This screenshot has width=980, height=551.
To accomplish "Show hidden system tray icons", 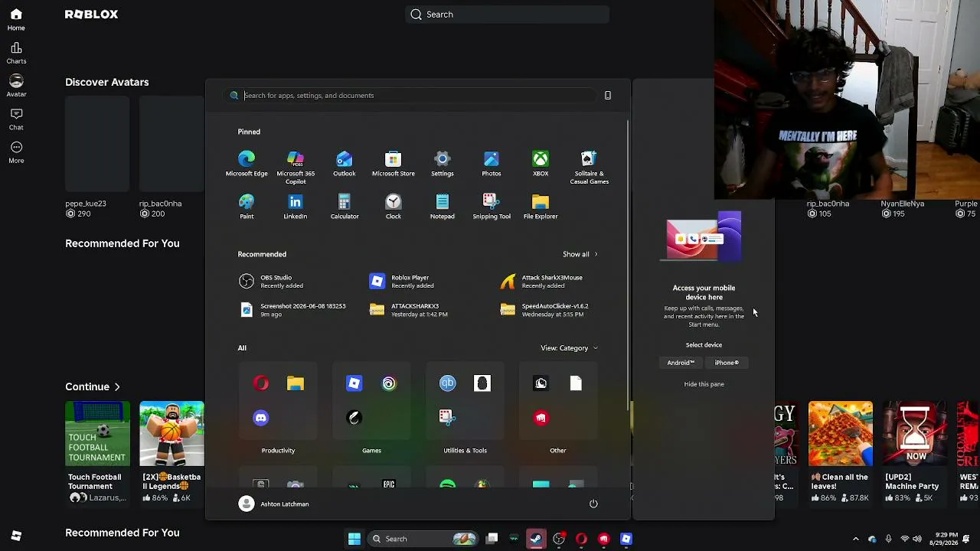I will point(856,539).
